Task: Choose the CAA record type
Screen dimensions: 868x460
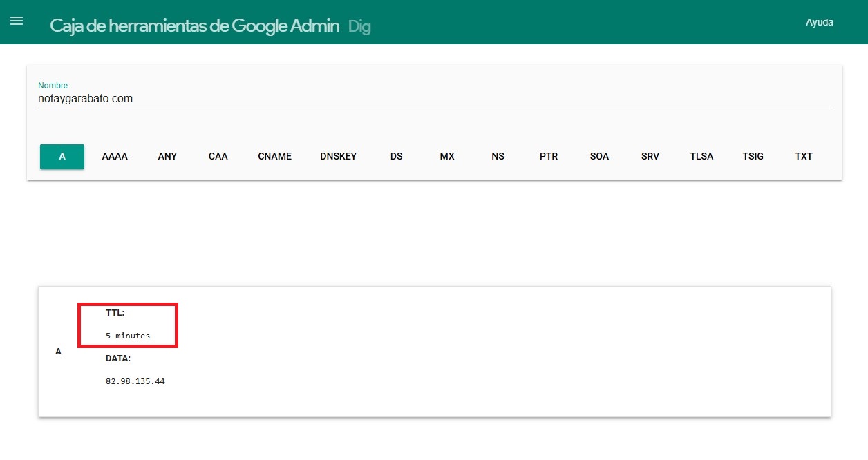Action: pos(218,156)
